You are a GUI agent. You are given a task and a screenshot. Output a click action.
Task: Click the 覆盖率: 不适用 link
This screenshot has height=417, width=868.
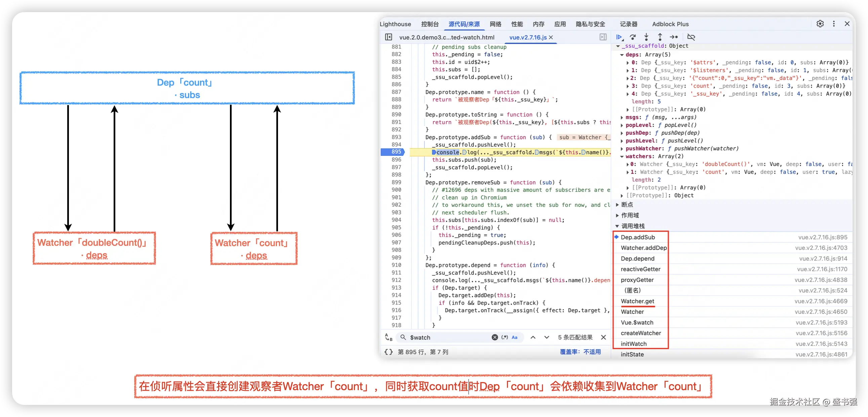tap(580, 352)
